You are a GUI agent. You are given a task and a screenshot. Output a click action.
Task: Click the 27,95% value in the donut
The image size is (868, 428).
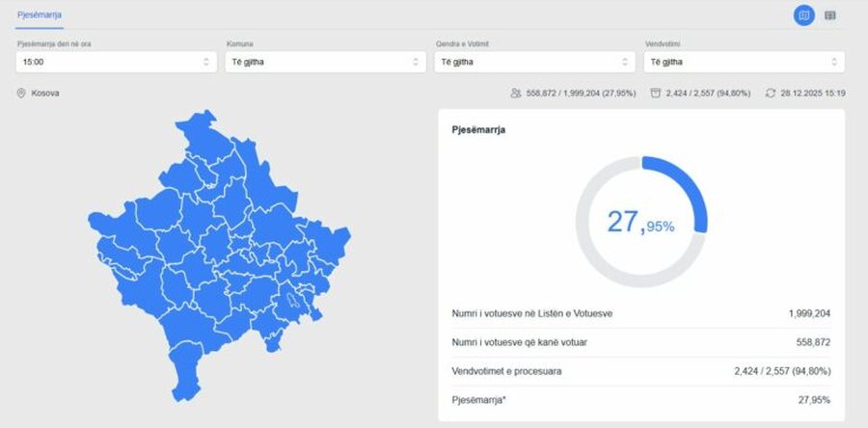tap(641, 223)
